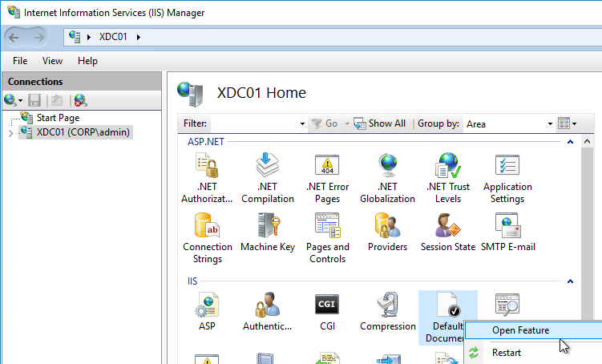
Task: Click the arrow after XDC01 in breadcrumb
Action: click(x=138, y=37)
